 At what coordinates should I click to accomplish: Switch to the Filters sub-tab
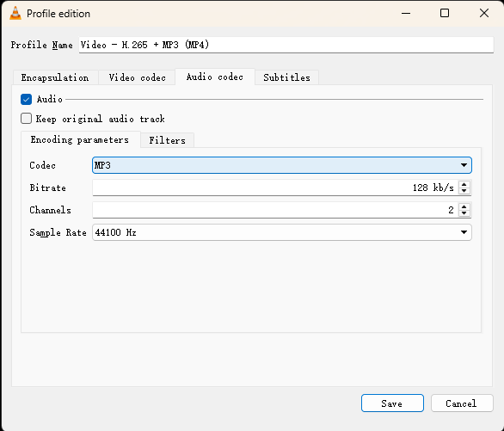167,140
